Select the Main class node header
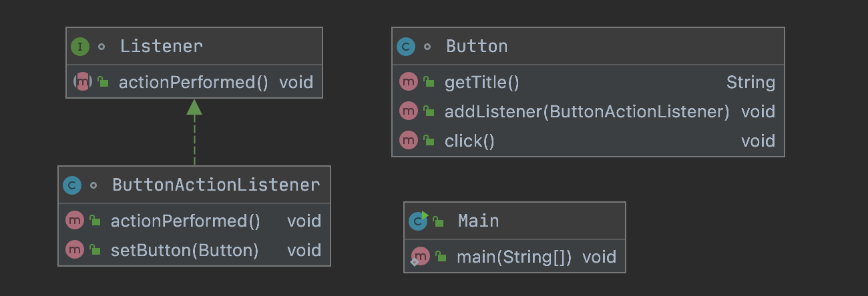This screenshot has height=296, width=868. [515, 221]
